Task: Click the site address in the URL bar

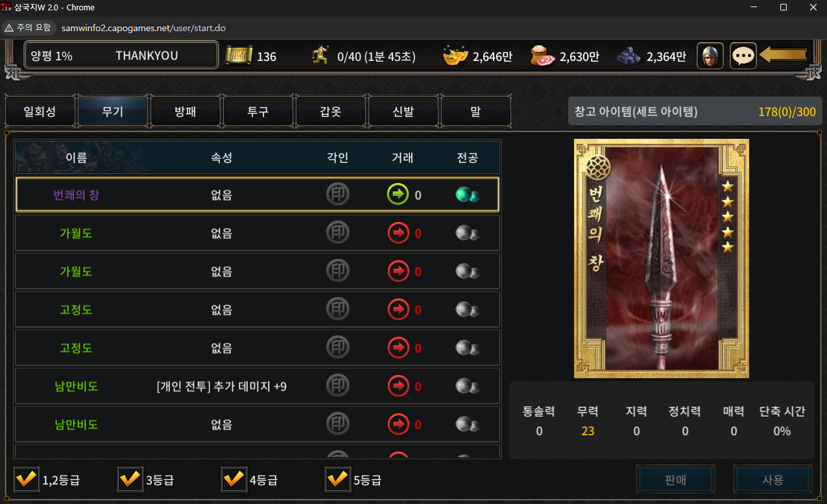Action: [143, 28]
